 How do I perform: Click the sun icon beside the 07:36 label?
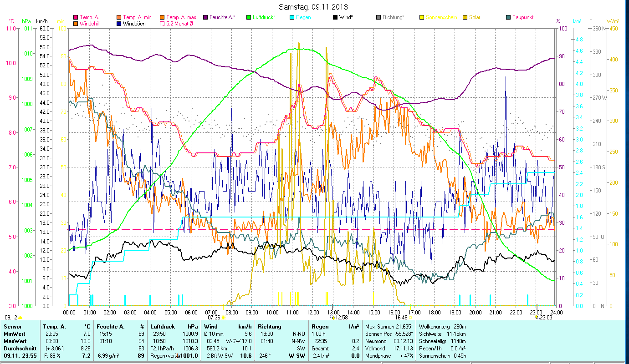[223, 318]
